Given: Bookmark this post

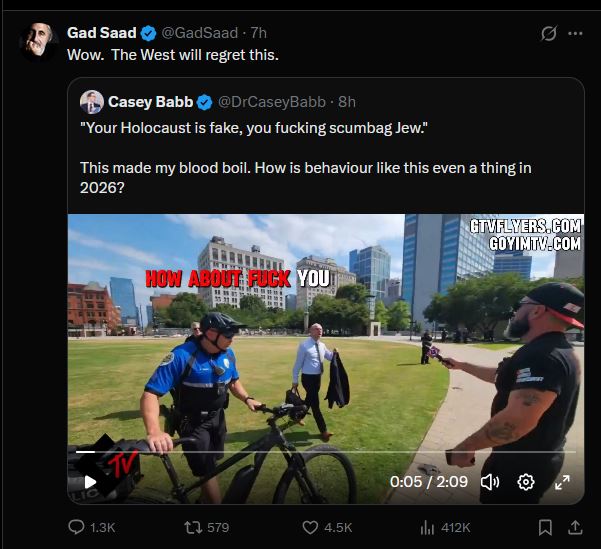Looking at the screenshot, I should click(545, 528).
